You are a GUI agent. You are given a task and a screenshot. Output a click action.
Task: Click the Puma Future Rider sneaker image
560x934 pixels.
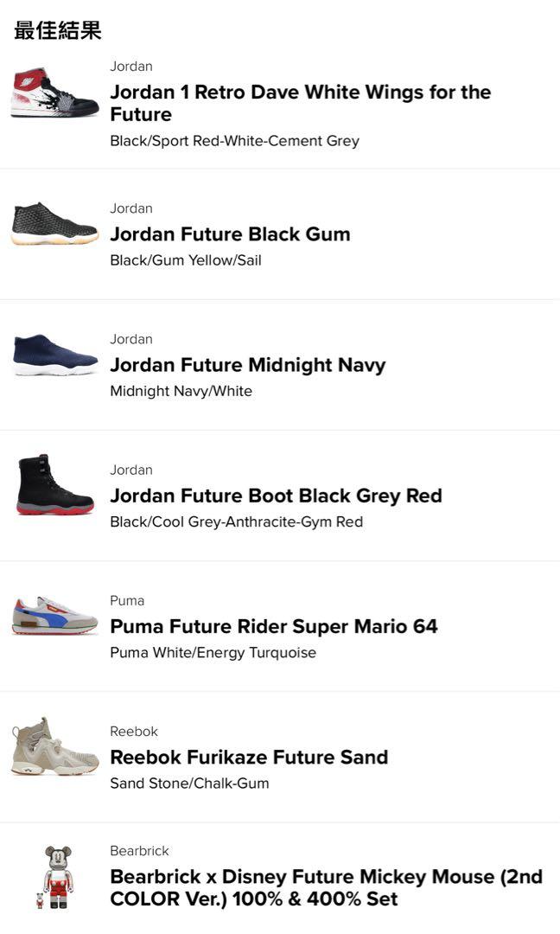click(54, 618)
